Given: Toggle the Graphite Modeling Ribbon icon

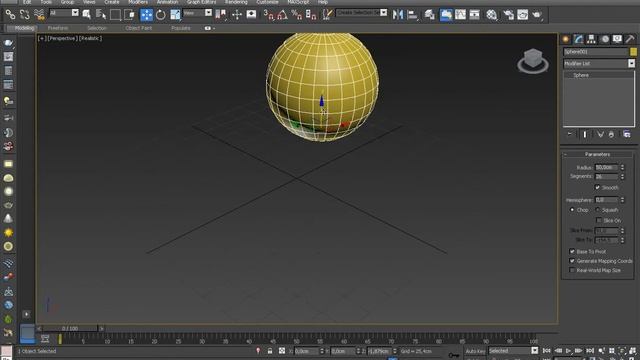Looking at the screenshot, I should [446, 15].
